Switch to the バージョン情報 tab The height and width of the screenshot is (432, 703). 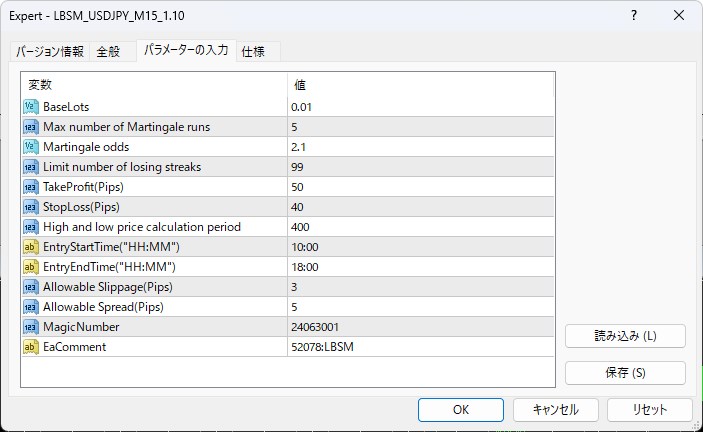click(x=50, y=52)
